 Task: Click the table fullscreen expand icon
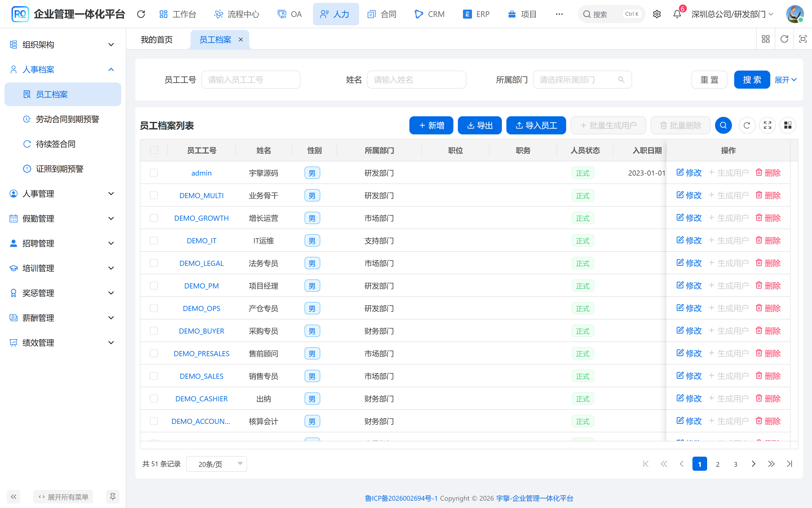(x=767, y=125)
